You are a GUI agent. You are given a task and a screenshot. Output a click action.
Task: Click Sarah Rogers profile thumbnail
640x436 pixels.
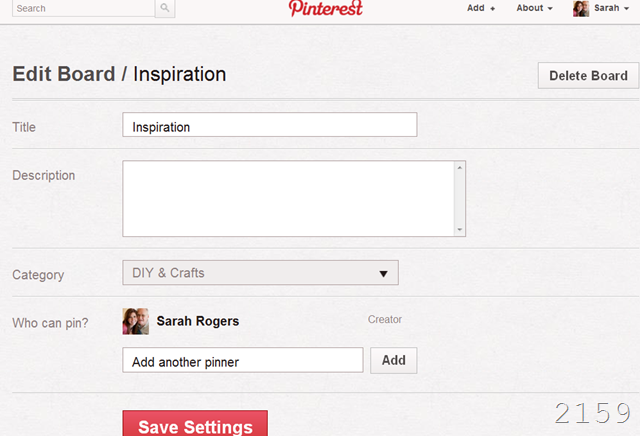point(135,321)
